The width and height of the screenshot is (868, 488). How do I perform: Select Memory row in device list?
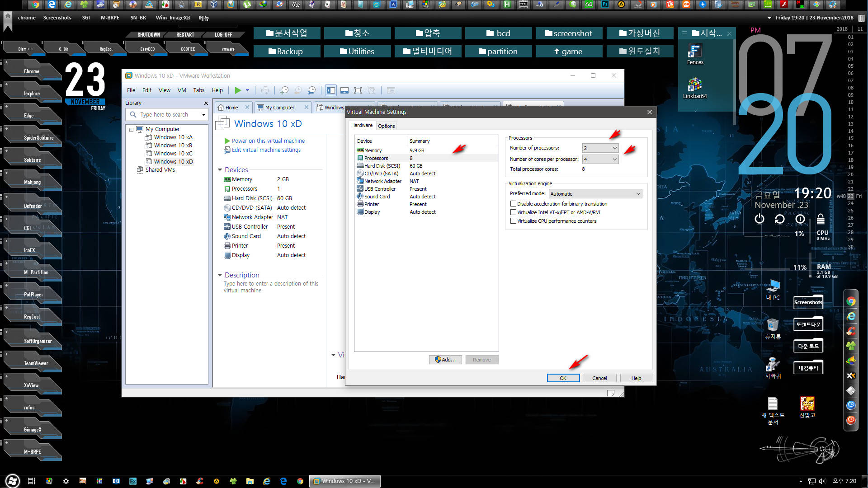(x=426, y=150)
